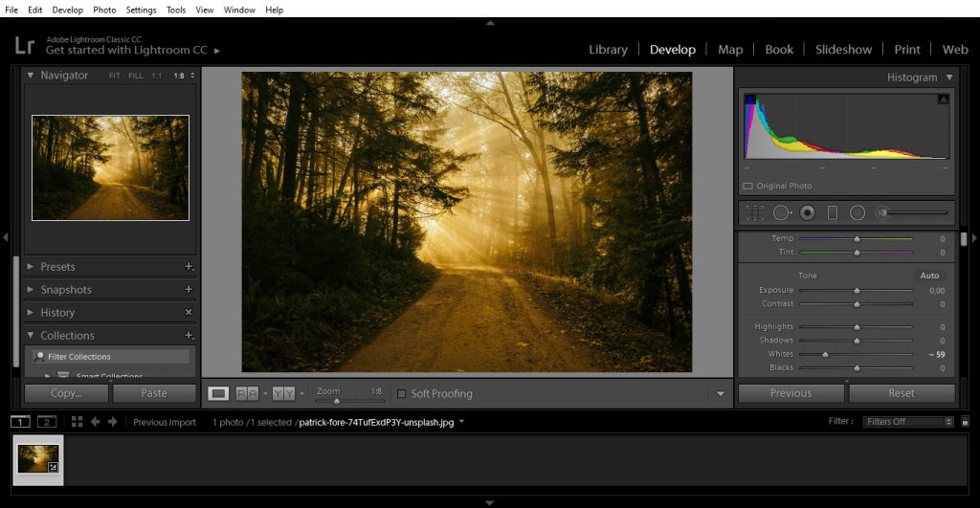
Task: Open grid view from filmstrip icon
Action: [x=78, y=422]
